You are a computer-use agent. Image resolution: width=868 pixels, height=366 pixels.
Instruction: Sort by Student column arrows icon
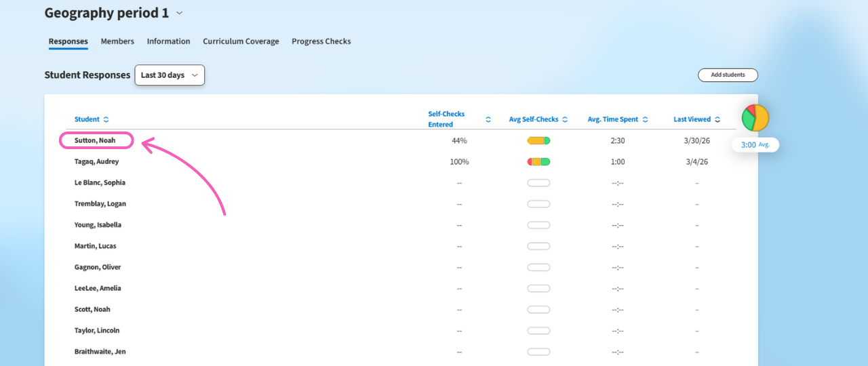click(106, 119)
